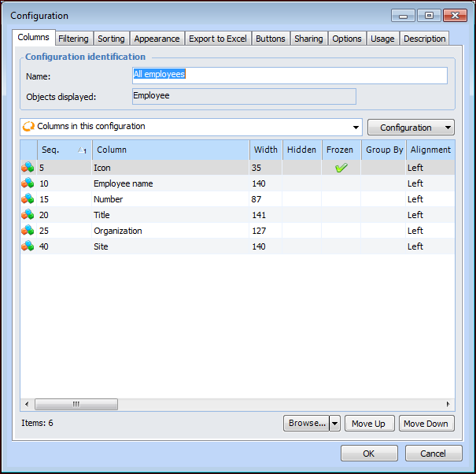Screen dimensions: 476x474
Task: Click the Name input field
Action: (290, 76)
